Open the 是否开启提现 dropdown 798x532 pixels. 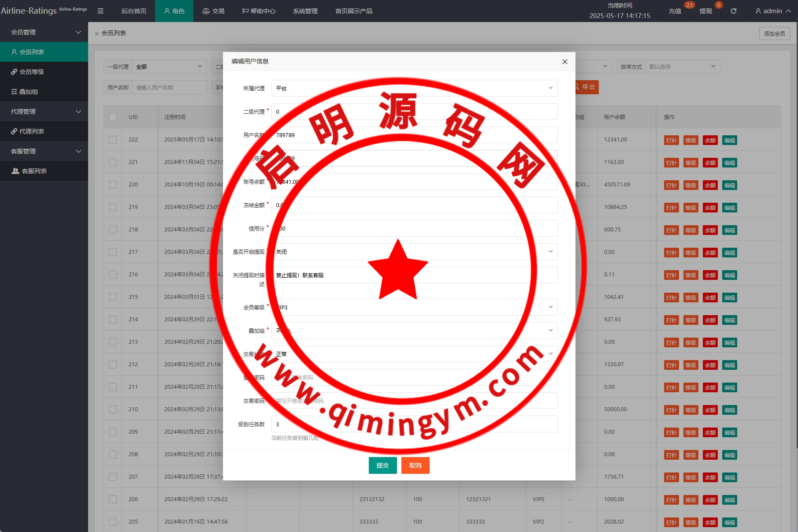click(x=414, y=252)
